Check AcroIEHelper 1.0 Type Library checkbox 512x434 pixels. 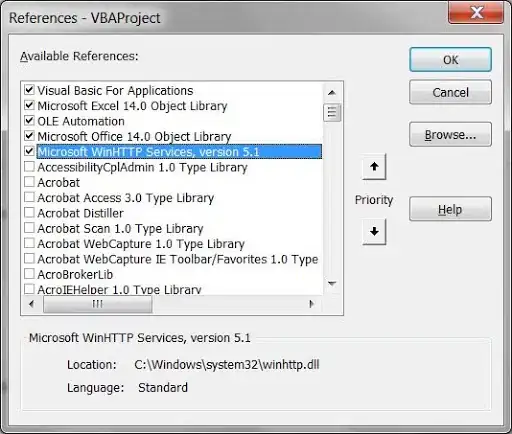coord(29,288)
